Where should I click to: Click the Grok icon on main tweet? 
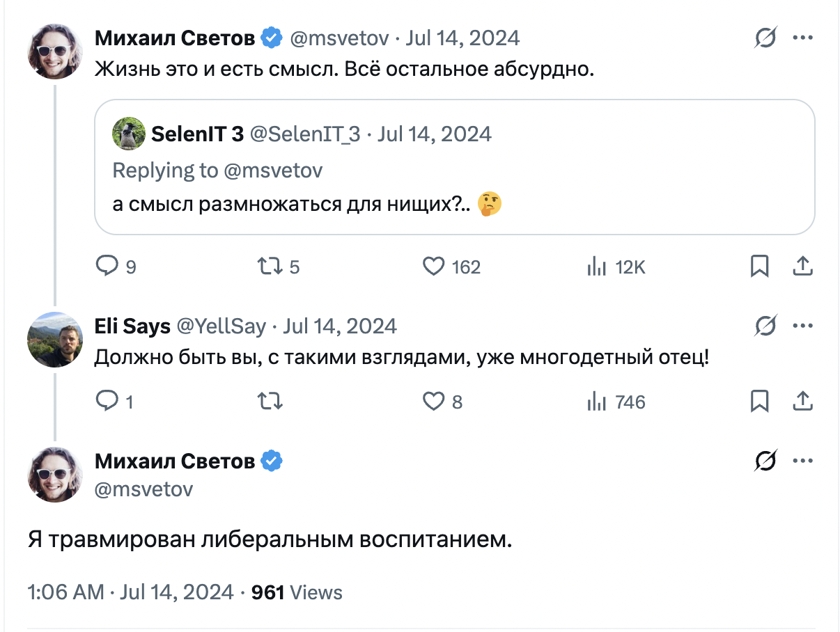coord(765,460)
